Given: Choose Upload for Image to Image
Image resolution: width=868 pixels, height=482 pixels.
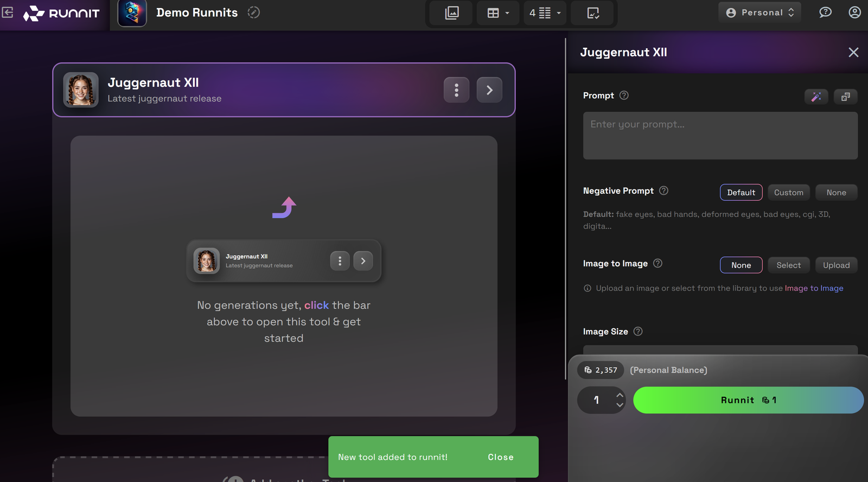Looking at the screenshot, I should click(836, 265).
